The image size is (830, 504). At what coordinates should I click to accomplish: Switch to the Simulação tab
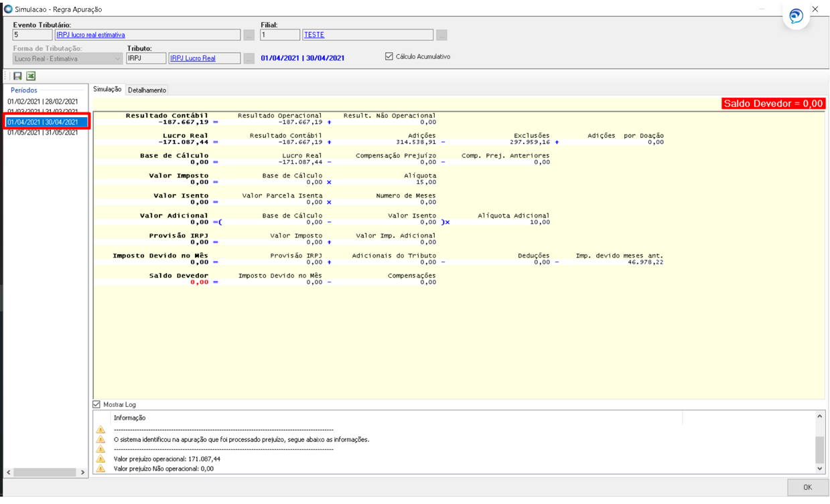[107, 90]
